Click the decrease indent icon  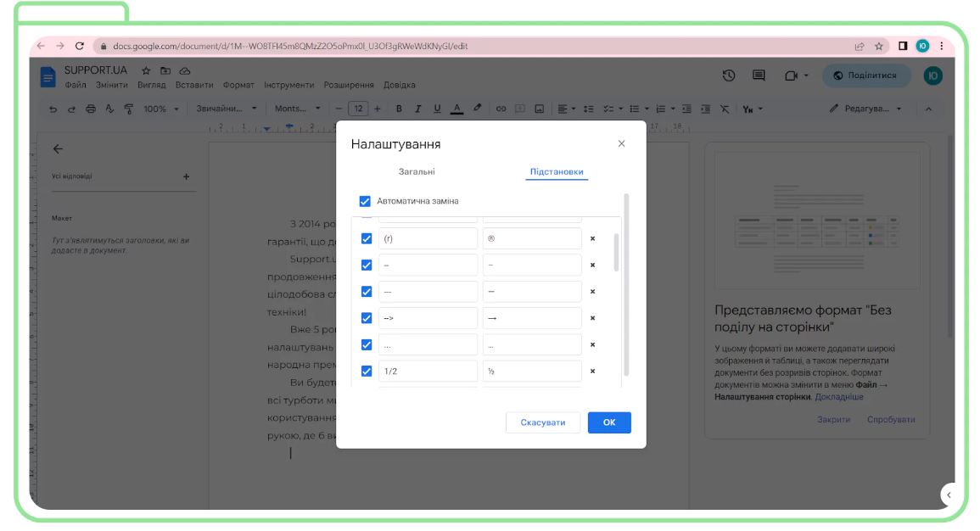tap(686, 109)
